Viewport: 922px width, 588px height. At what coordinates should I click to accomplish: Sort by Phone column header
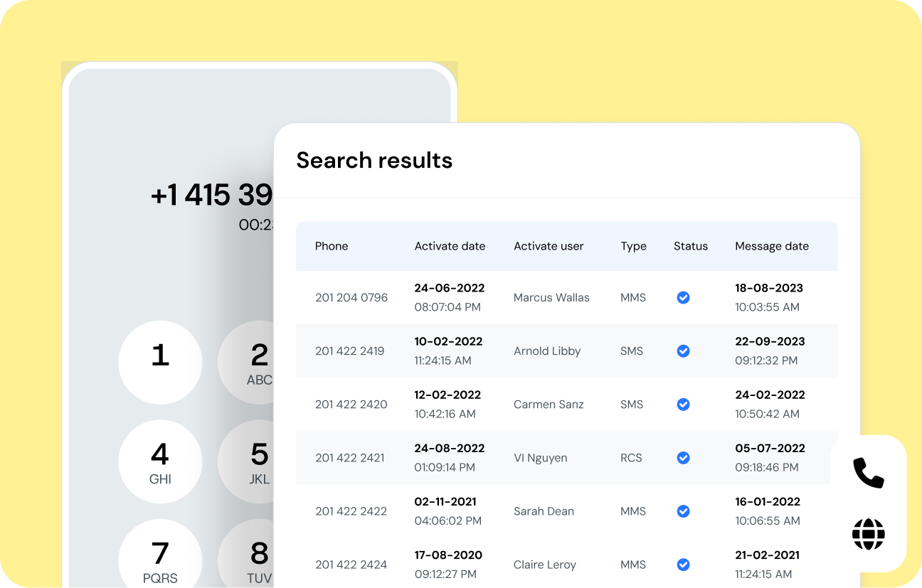[332, 246]
